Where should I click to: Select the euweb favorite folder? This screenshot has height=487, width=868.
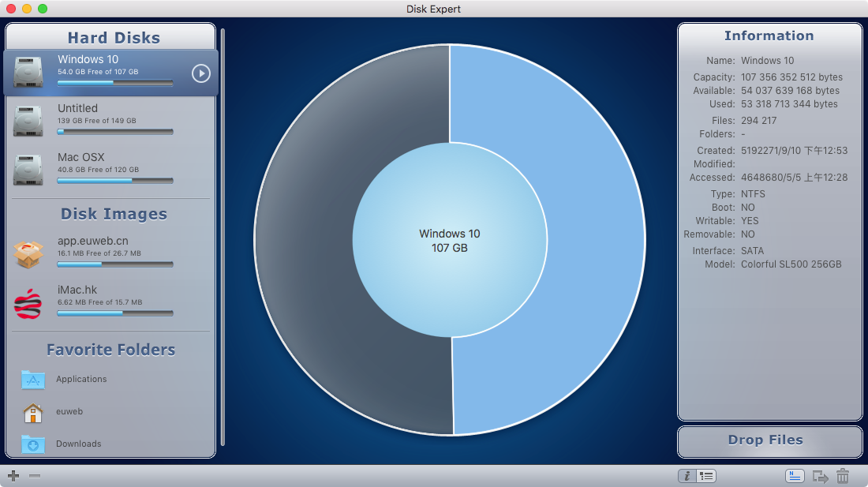110,412
